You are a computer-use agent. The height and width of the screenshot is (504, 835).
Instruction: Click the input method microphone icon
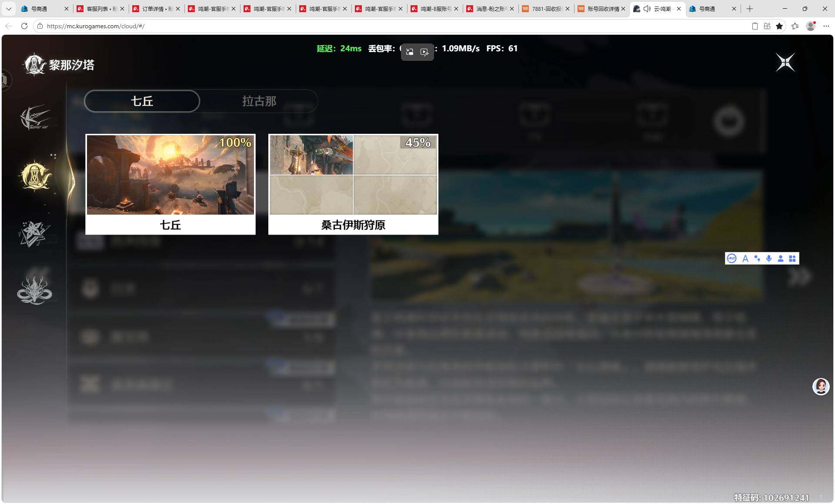(x=769, y=259)
